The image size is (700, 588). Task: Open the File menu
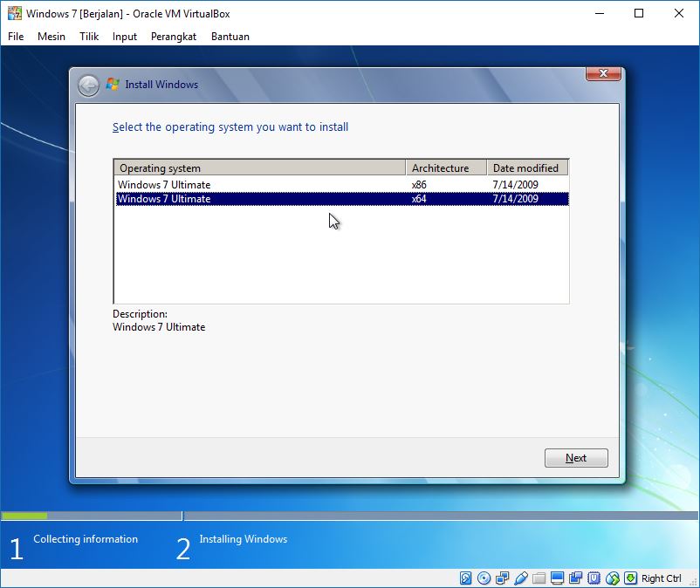(x=16, y=37)
